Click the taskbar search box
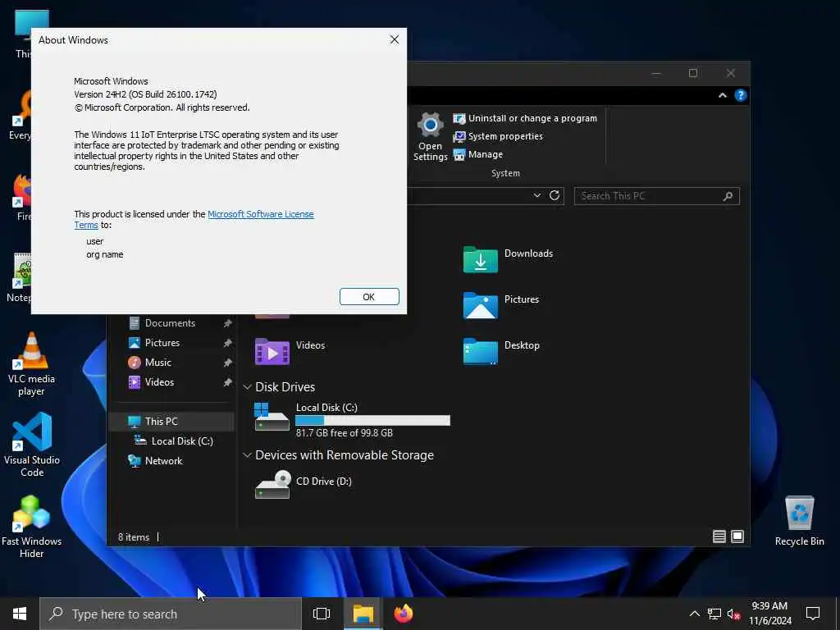Screen dimensions: 840x630 pyautogui.click(x=171, y=614)
